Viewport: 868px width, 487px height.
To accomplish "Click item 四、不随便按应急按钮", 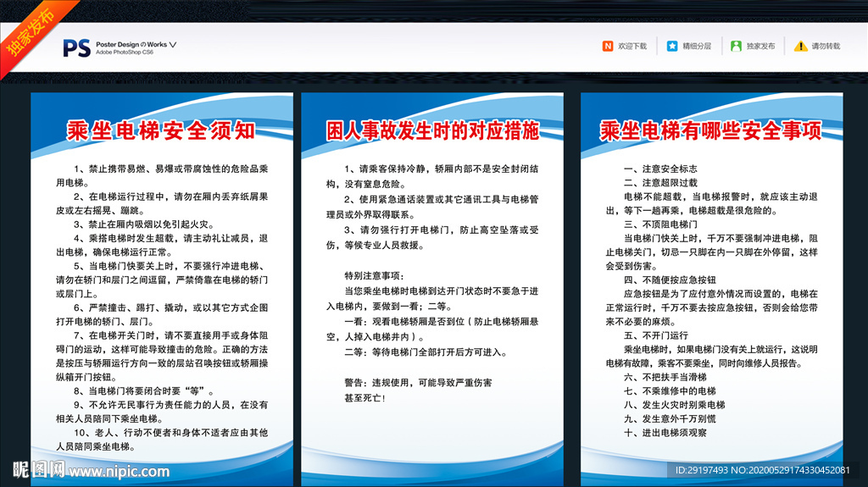I will (x=670, y=279).
